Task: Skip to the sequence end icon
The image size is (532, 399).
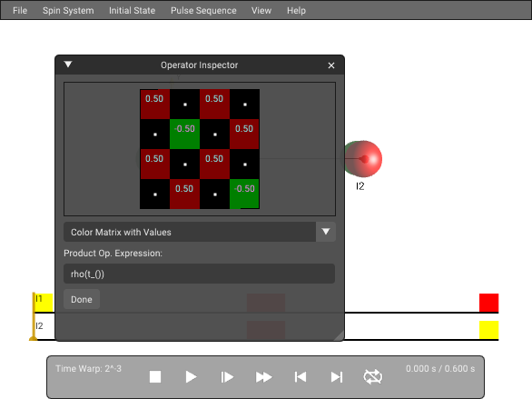Action: click(337, 377)
